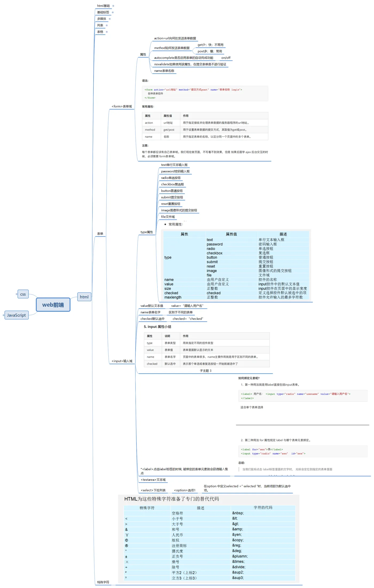The image size is (374, 588).
Task: Expand the 多媒体 node
Action: click(x=110, y=19)
